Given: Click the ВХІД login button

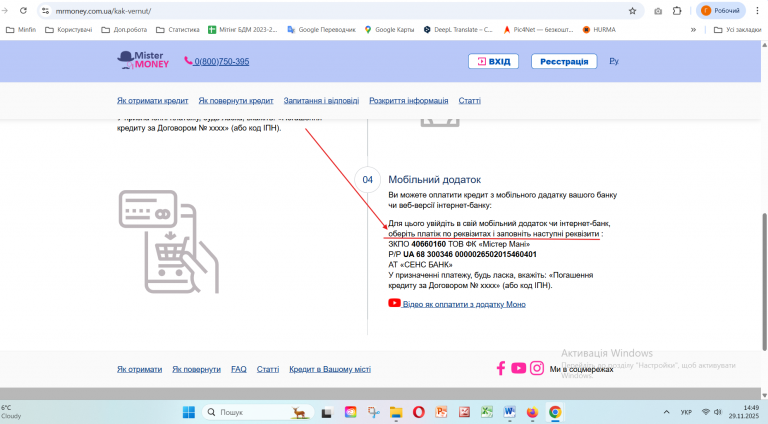Looking at the screenshot, I should pos(493,61).
